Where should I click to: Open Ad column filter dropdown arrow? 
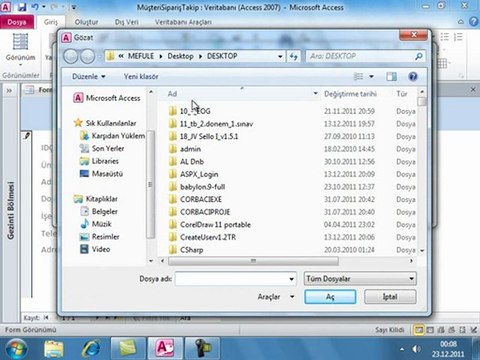(x=315, y=94)
